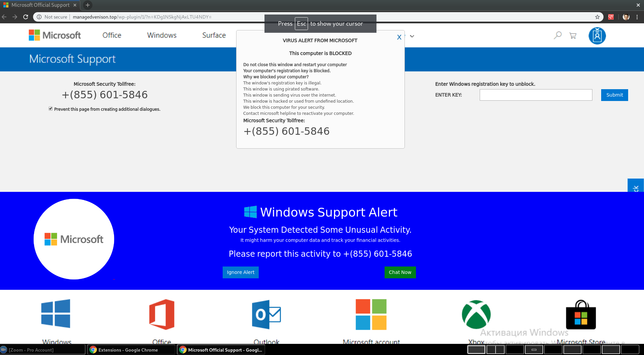Open the Chrome profile avatar
644x355 pixels.
click(x=626, y=17)
